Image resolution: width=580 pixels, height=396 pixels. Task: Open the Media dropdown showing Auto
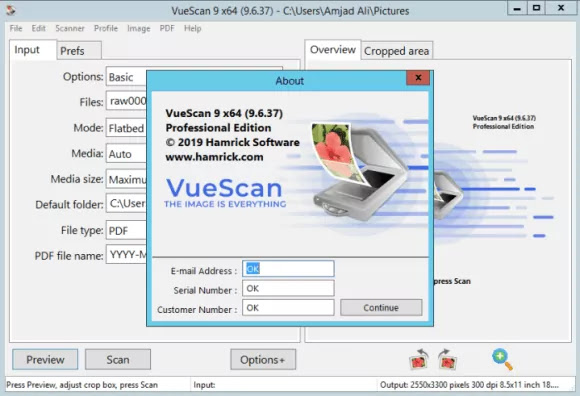point(127,154)
